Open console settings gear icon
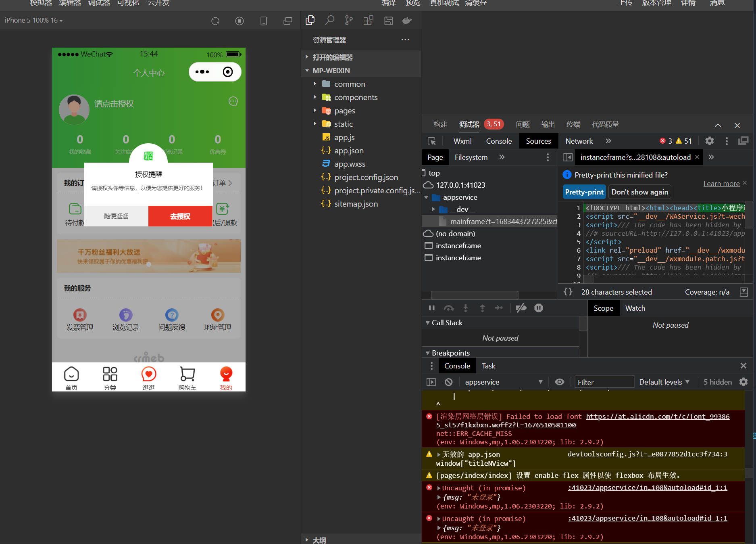Viewport: 756px width, 544px height. coord(744,382)
